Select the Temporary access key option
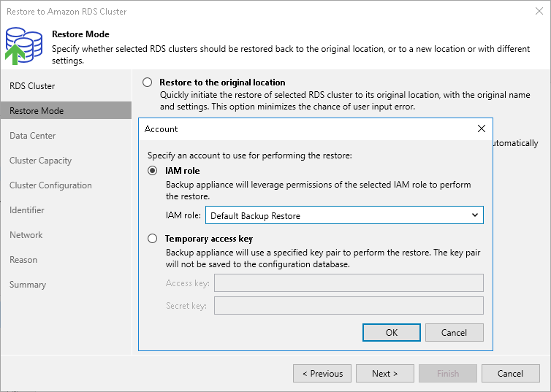Screen dimensions: 551x392 pos(153,239)
